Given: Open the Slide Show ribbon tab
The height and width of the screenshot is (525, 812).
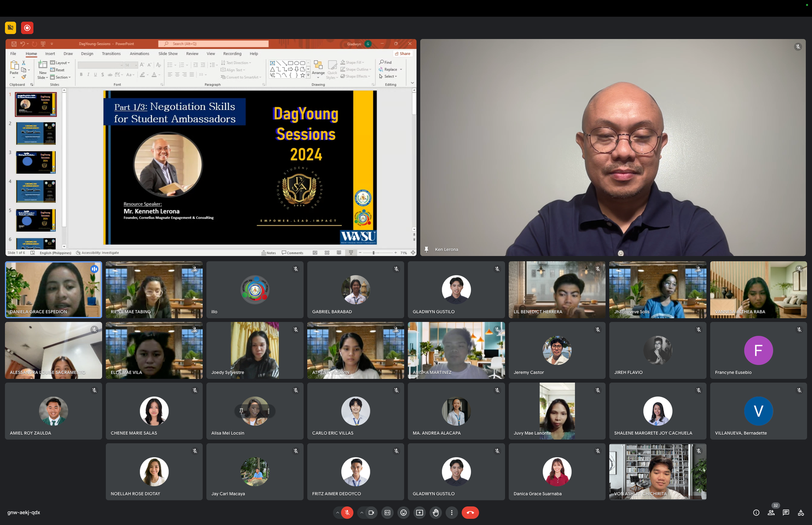Looking at the screenshot, I should pyautogui.click(x=168, y=54).
